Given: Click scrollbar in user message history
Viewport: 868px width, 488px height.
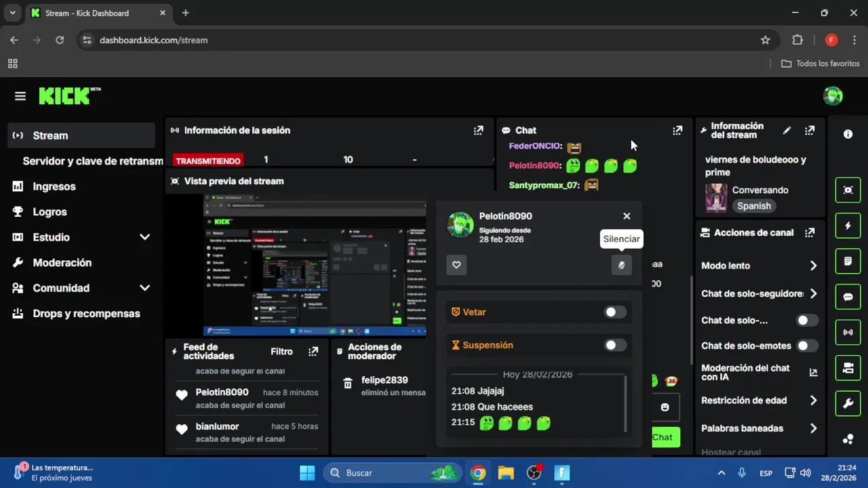Looking at the screenshot, I should [626, 404].
